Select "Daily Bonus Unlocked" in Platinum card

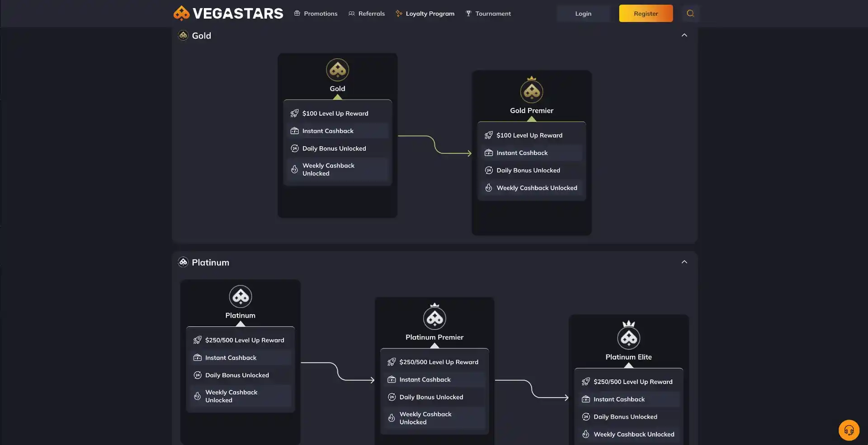click(237, 375)
